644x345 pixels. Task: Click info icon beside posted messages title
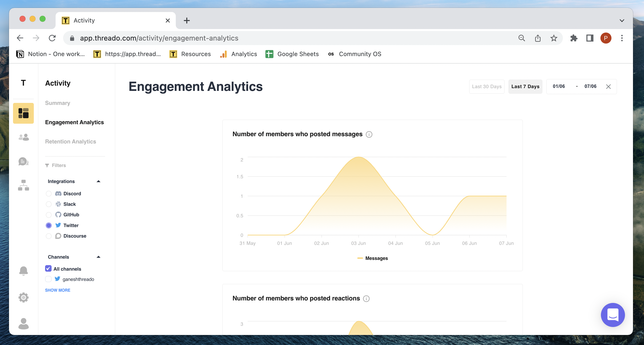tap(369, 134)
